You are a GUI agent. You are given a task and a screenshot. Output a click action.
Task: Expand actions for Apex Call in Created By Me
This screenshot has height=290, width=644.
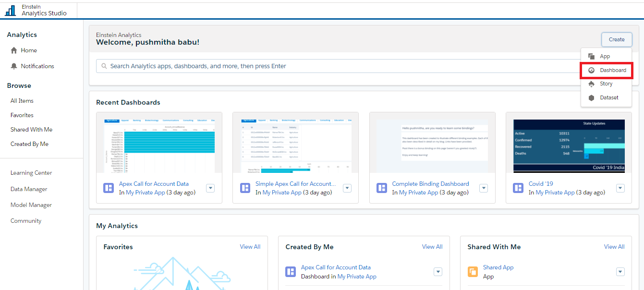click(x=438, y=272)
